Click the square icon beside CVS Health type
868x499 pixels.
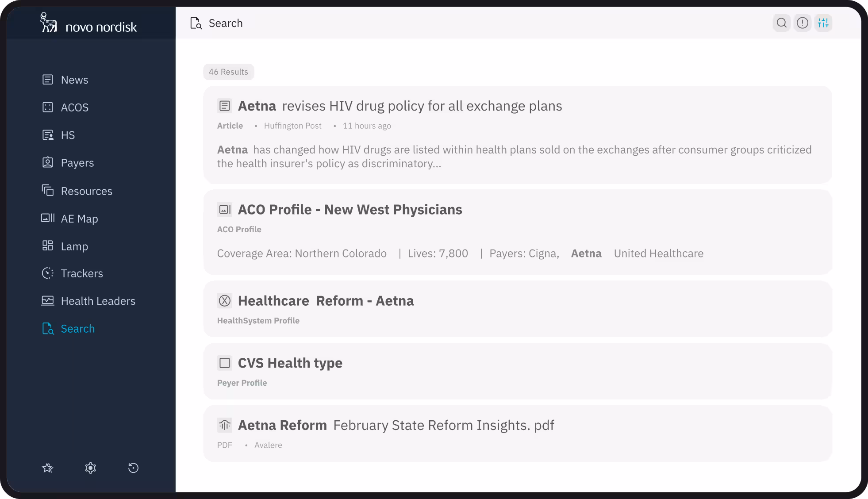(x=225, y=363)
